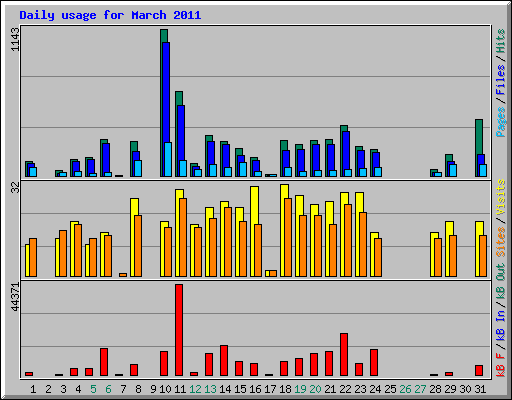The image size is (512, 400).
Task: Click the day label 10 on the x-axis
Action: point(165,389)
